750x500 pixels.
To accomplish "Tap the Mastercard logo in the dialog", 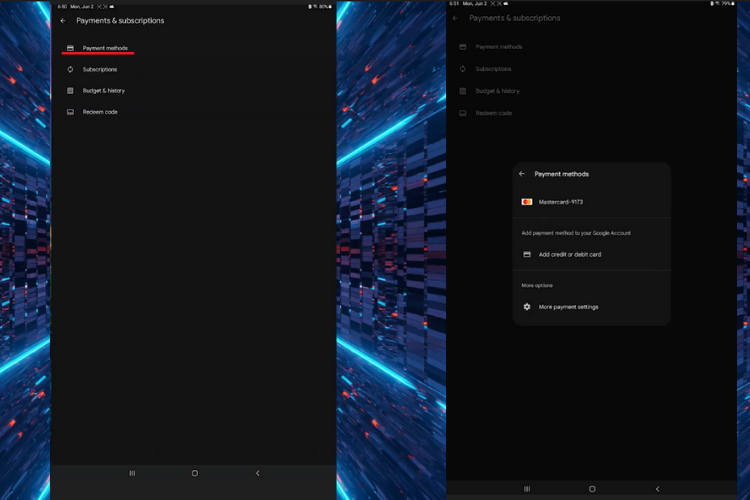I will (527, 202).
